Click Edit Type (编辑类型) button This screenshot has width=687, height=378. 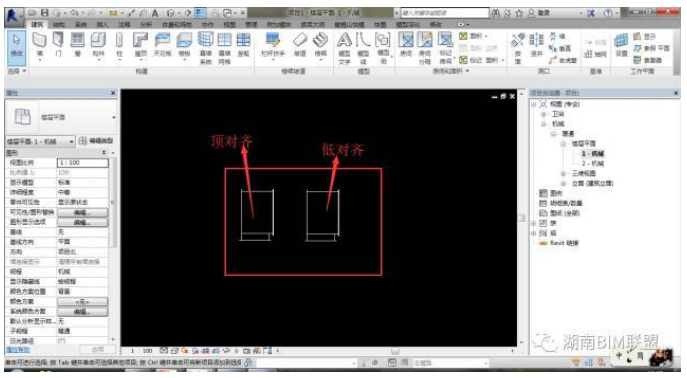(x=96, y=141)
